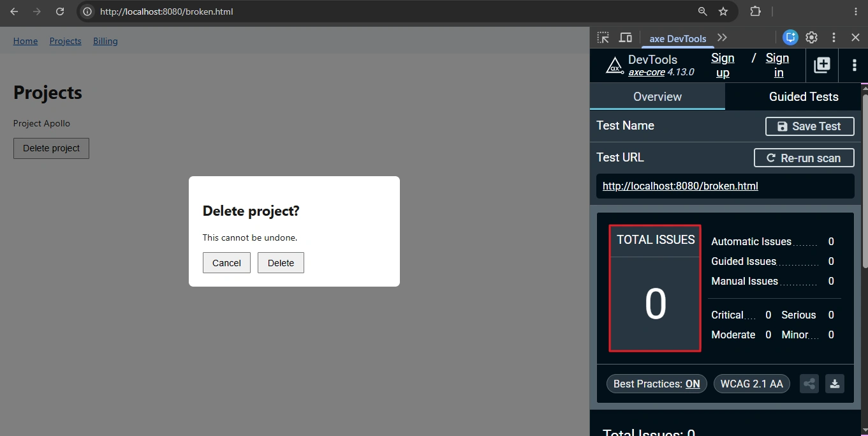Open the Projects navigation link
This screenshot has width=868, height=436.
tap(66, 41)
